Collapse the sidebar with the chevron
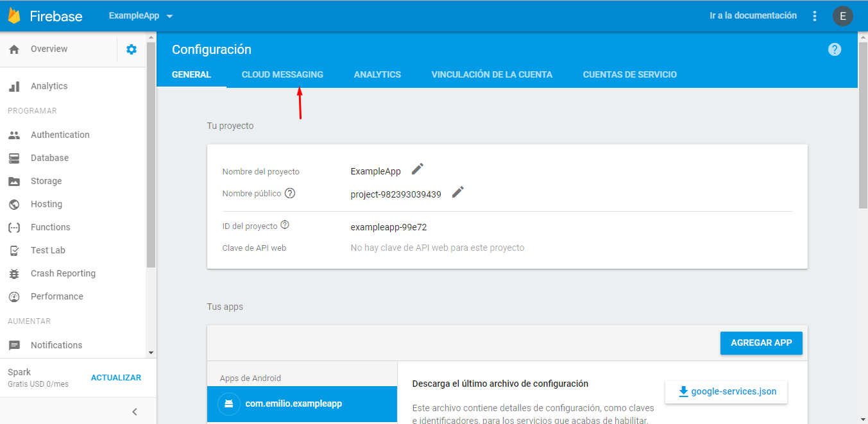868x424 pixels. [135, 412]
